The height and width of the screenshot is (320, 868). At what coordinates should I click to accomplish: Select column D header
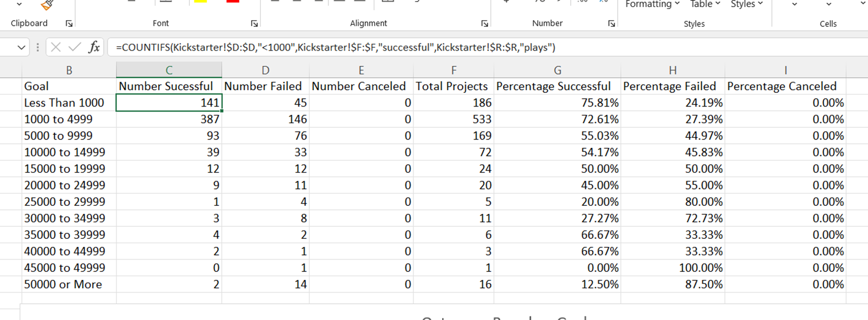click(265, 70)
